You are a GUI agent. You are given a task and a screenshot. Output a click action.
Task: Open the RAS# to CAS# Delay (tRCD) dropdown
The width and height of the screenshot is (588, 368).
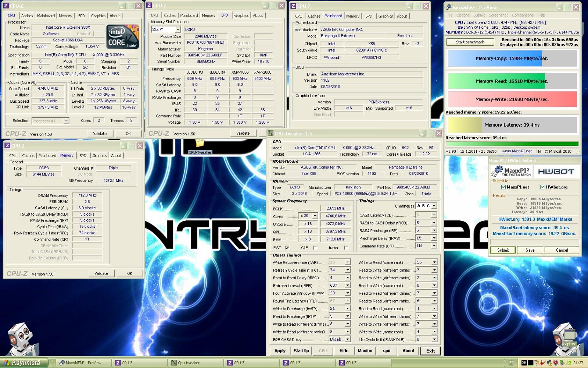coord(434,223)
